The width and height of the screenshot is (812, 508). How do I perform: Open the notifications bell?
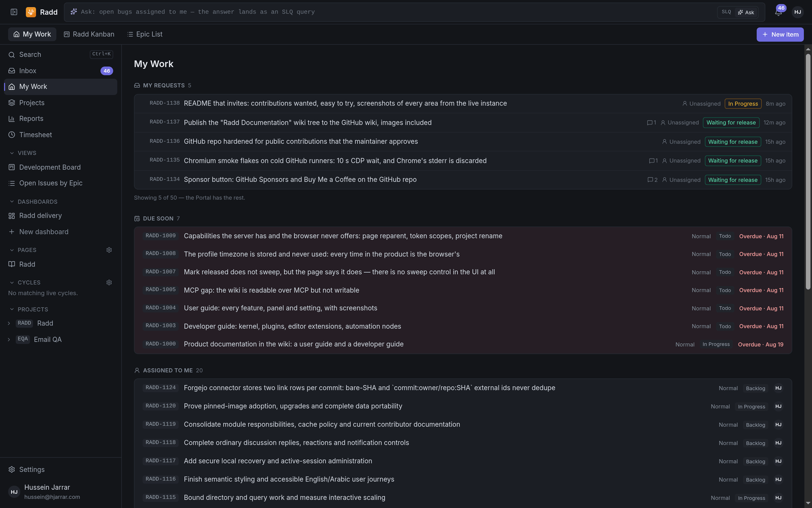(779, 12)
